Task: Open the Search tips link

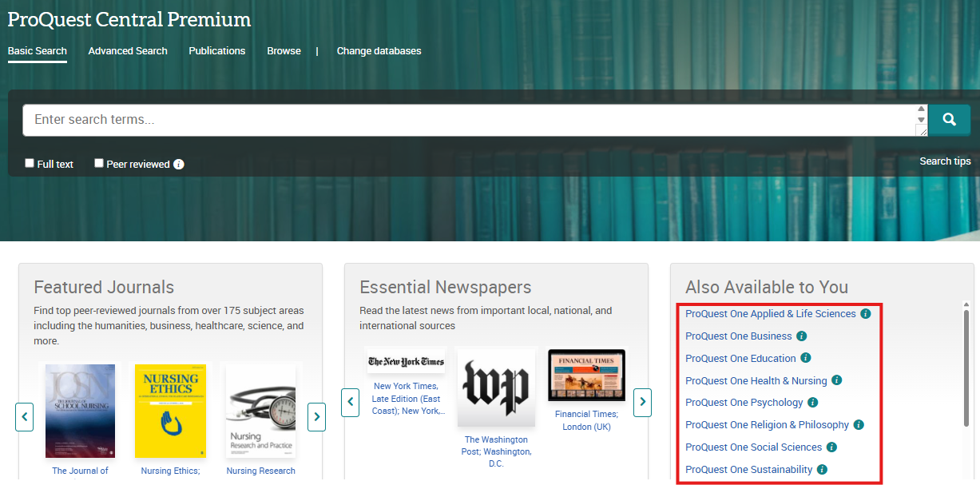Action: click(946, 161)
